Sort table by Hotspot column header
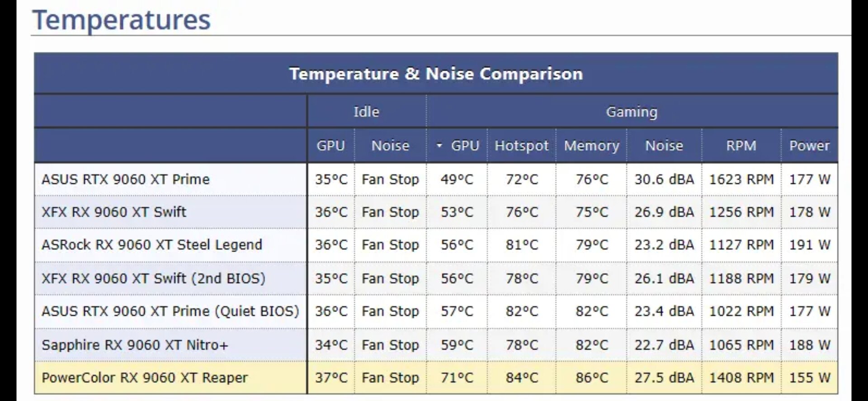 (521, 146)
